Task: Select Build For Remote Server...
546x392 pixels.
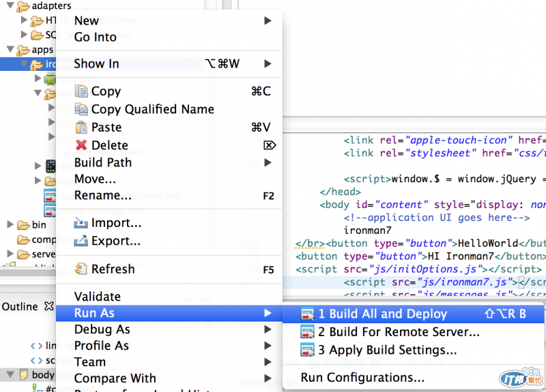Action: 414,332
